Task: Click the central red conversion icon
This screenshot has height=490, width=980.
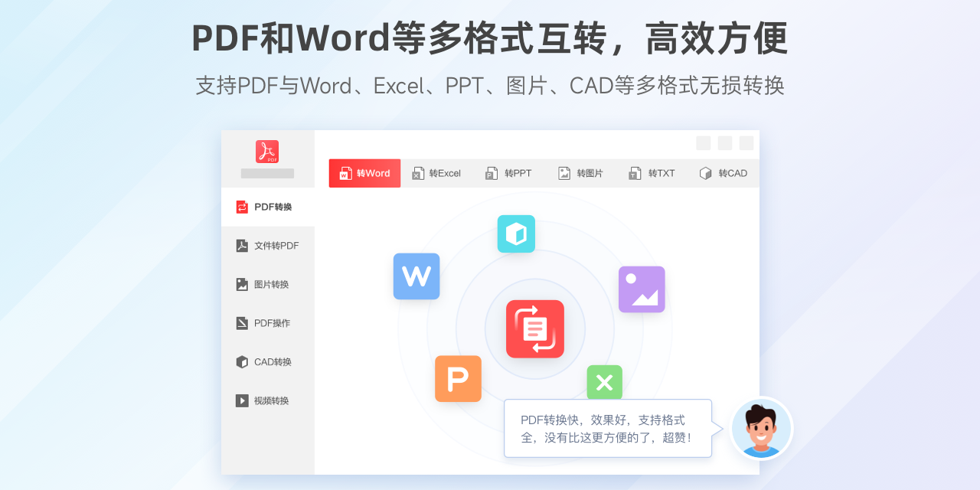Action: 534,329
